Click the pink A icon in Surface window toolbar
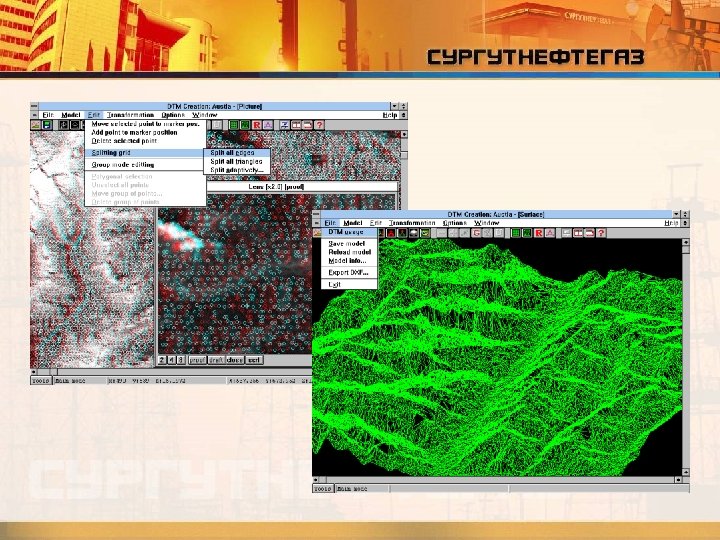The image size is (720, 540). pos(550,233)
